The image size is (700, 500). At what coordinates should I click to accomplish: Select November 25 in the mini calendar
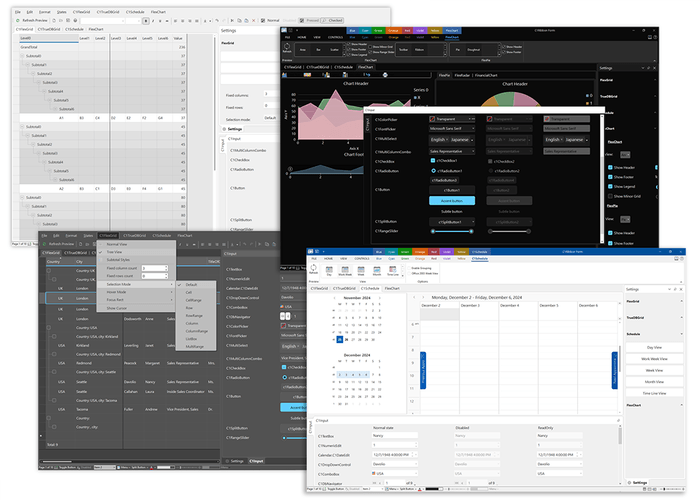pyautogui.click(x=338, y=339)
